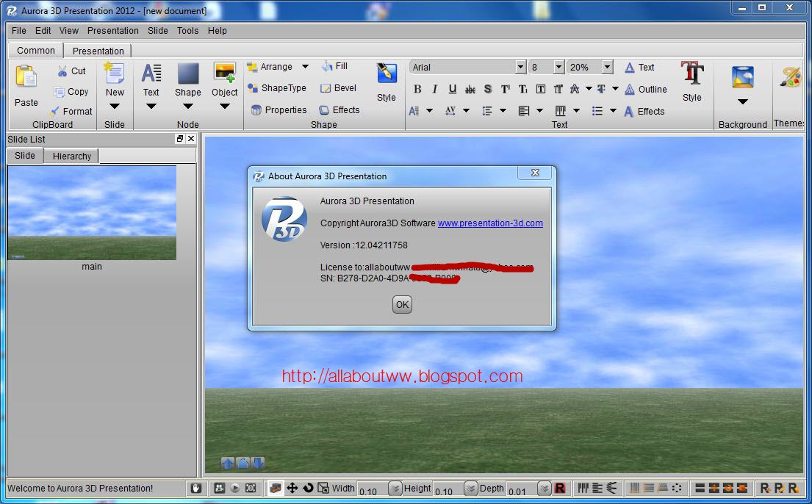Expand the bullet list dropdown arrow
The width and height of the screenshot is (812, 504).
click(613, 110)
